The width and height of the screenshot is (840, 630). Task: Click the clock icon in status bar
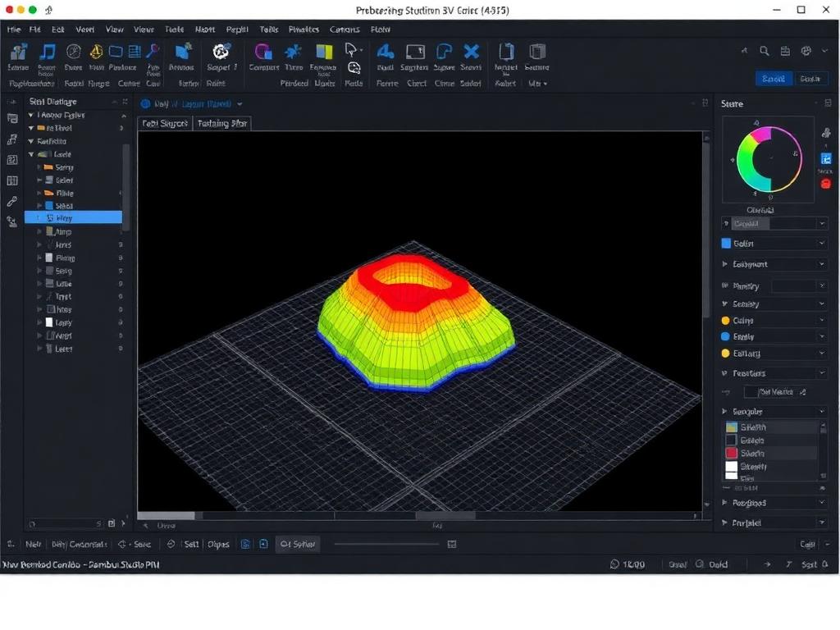click(x=614, y=564)
